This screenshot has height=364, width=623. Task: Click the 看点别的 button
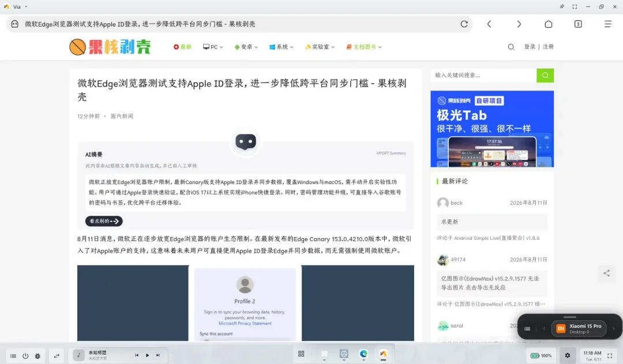[104, 221]
